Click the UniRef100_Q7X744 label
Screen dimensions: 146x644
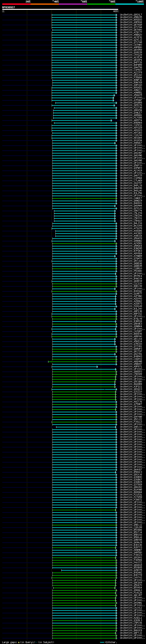coord(131,27)
